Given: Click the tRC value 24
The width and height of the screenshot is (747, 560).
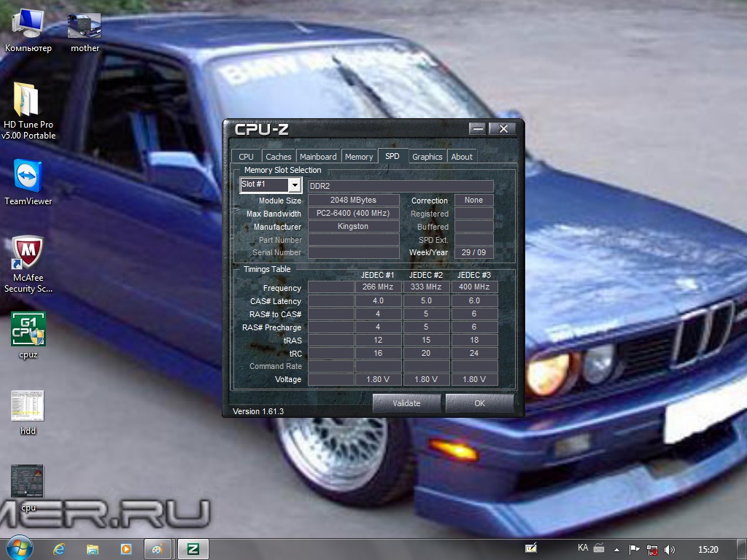Looking at the screenshot, I should (x=474, y=353).
